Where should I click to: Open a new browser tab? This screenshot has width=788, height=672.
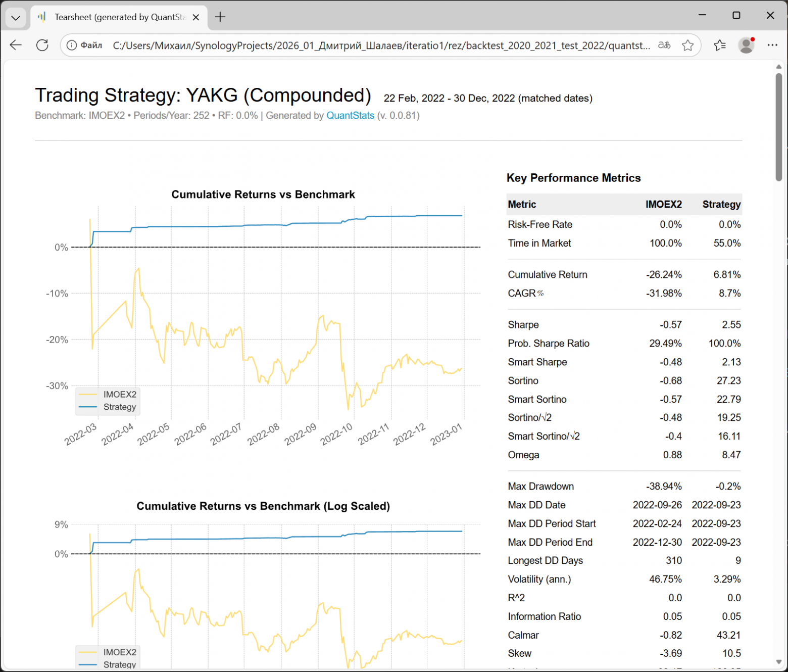click(220, 17)
